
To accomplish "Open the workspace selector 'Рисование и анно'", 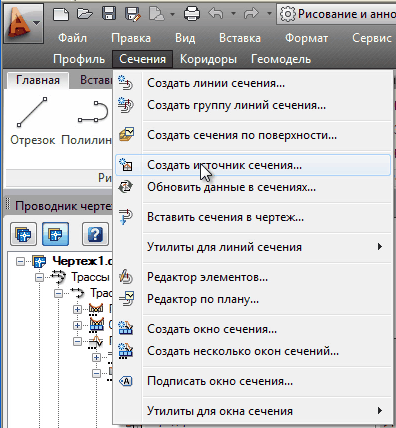I will [337, 14].
